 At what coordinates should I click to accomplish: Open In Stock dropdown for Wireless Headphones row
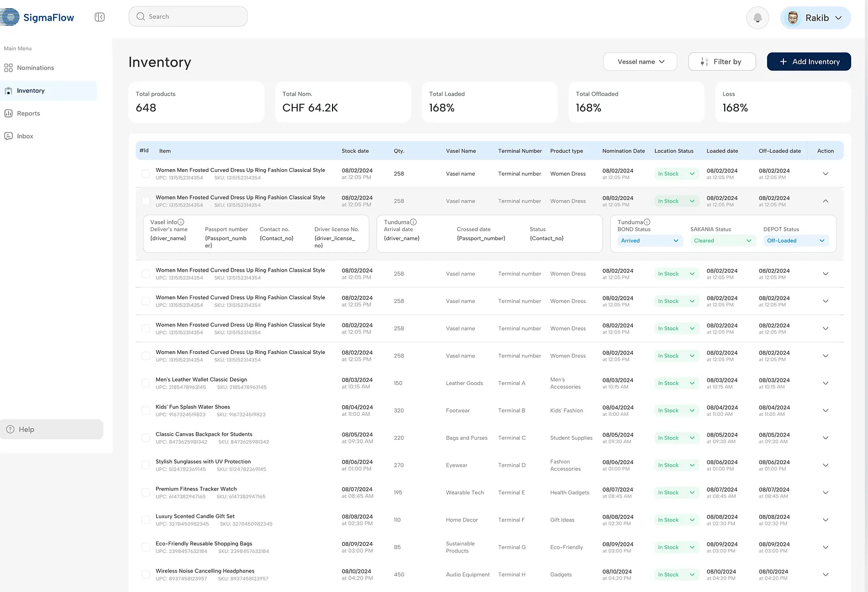tap(676, 575)
